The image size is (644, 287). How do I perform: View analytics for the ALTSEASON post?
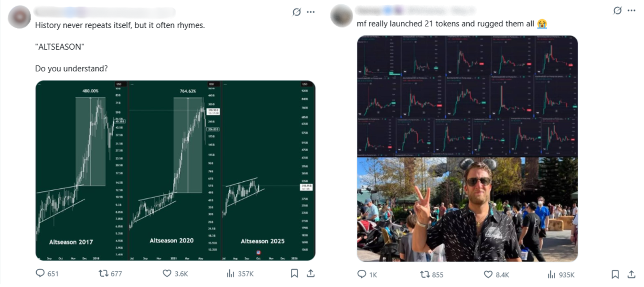point(230,274)
